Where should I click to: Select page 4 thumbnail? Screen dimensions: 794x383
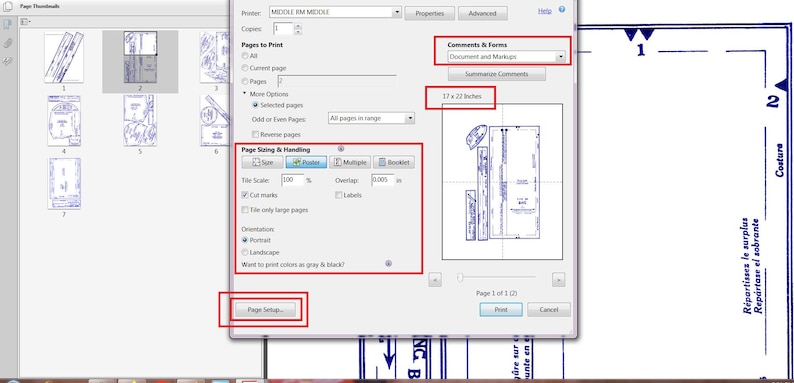point(64,121)
